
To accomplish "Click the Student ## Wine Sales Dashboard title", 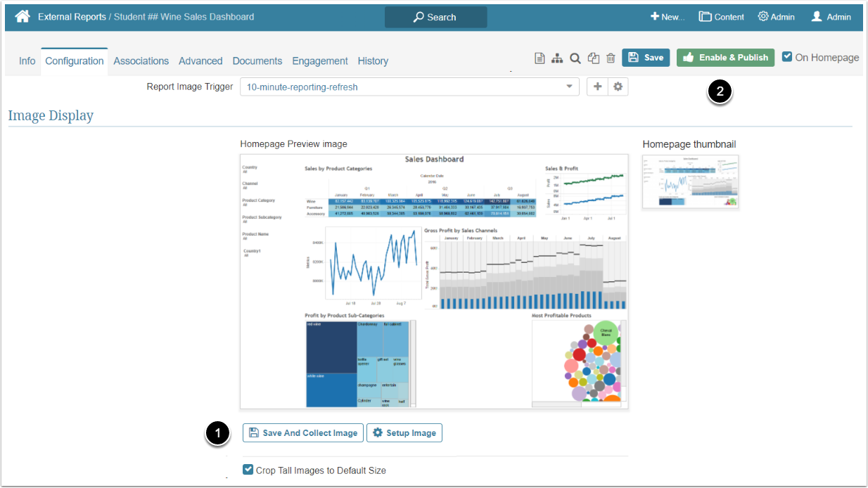I will point(183,16).
